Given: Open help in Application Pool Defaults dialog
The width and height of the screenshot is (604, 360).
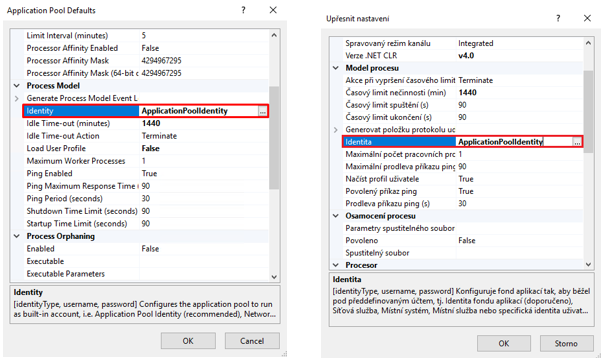Looking at the screenshot, I should (x=243, y=10).
